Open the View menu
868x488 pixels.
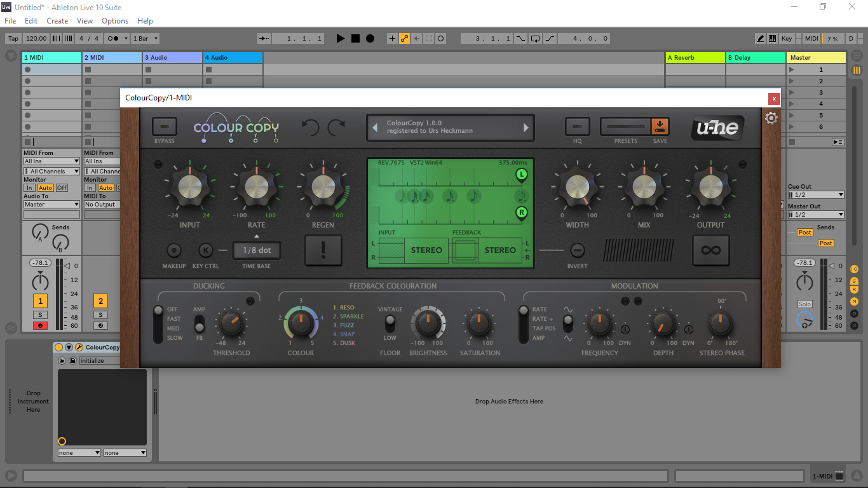pos(85,21)
